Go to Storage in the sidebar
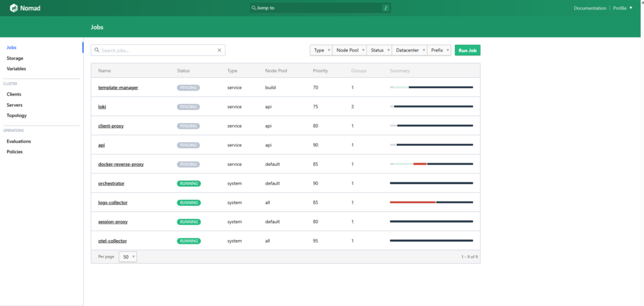This screenshot has height=306, width=644. (x=15, y=58)
